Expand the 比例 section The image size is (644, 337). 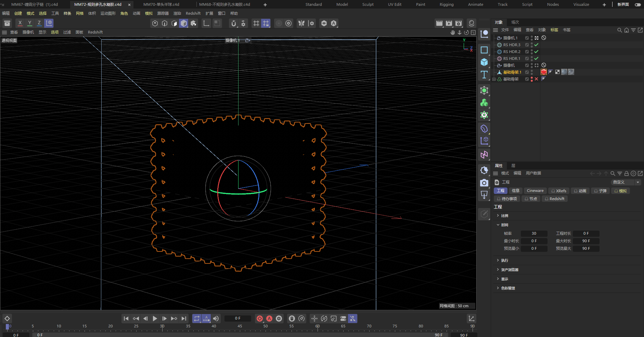click(498, 216)
